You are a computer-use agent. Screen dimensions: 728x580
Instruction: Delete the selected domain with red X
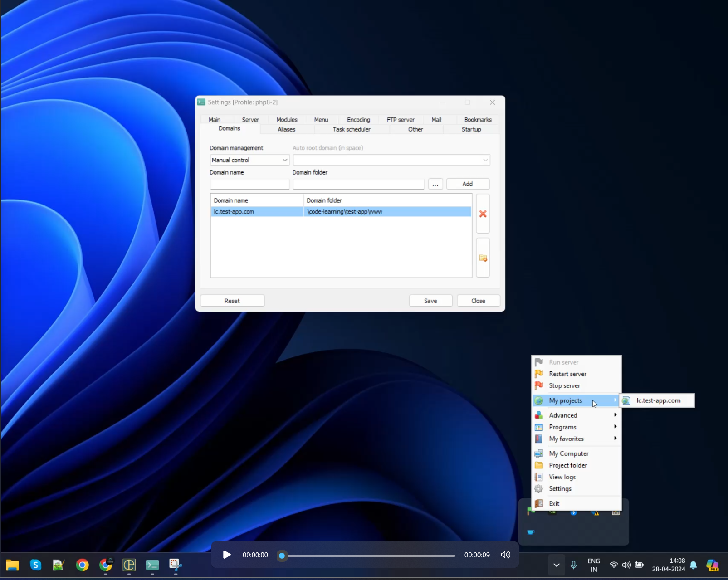tap(483, 214)
